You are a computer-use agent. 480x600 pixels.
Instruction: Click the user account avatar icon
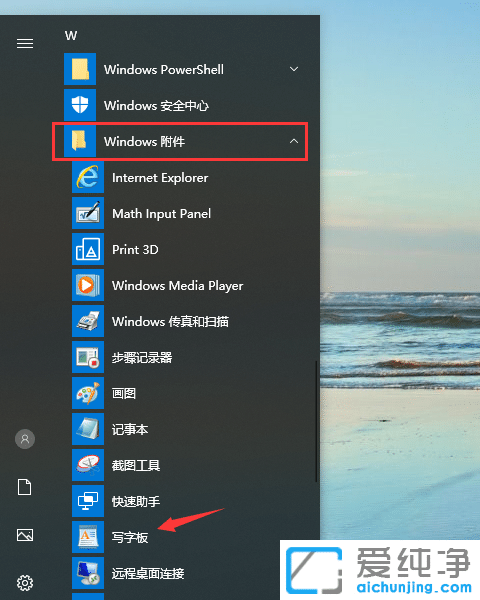point(25,439)
